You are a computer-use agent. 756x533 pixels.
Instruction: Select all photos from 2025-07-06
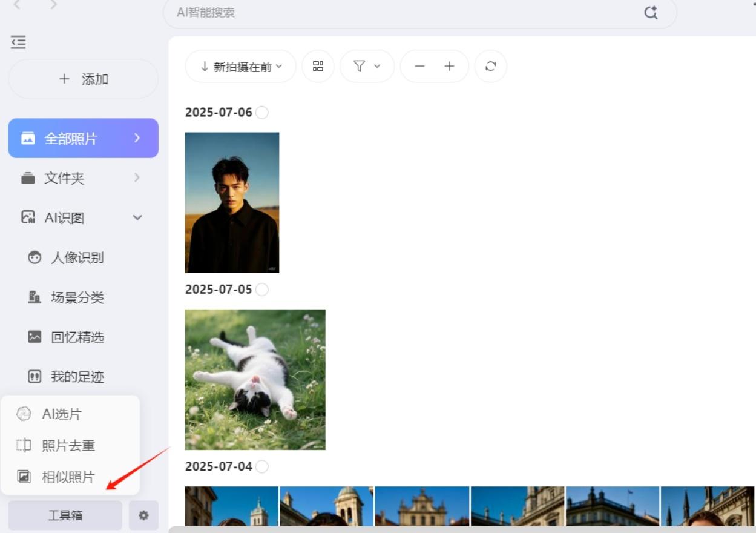pos(261,112)
